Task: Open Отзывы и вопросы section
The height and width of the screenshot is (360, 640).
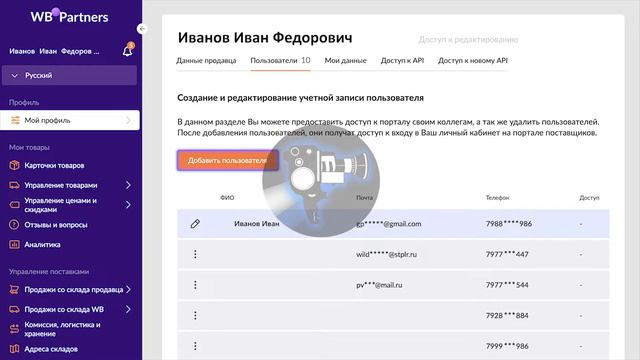Action: click(56, 225)
